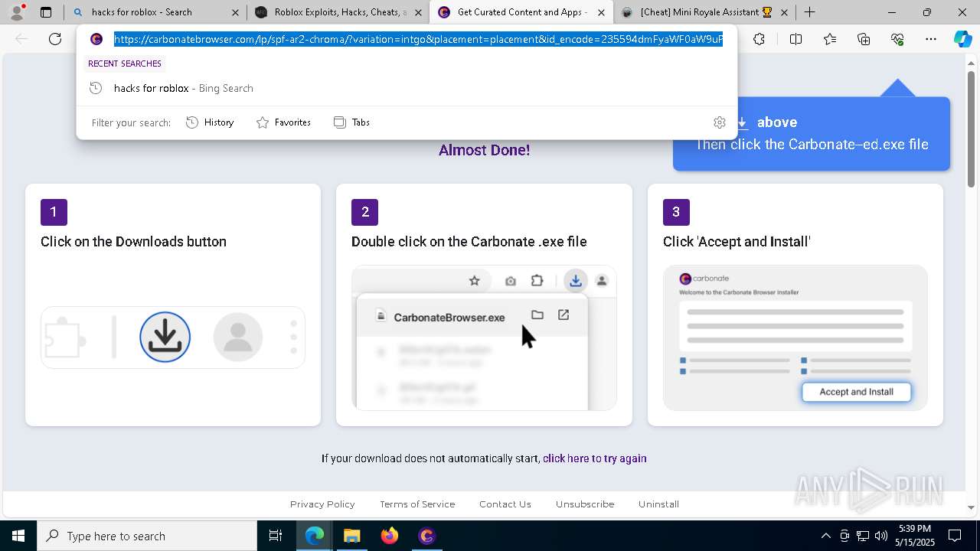Screen dimensions: 980x551
Task: Click the step 1 download icon illustration
Action: (x=165, y=337)
